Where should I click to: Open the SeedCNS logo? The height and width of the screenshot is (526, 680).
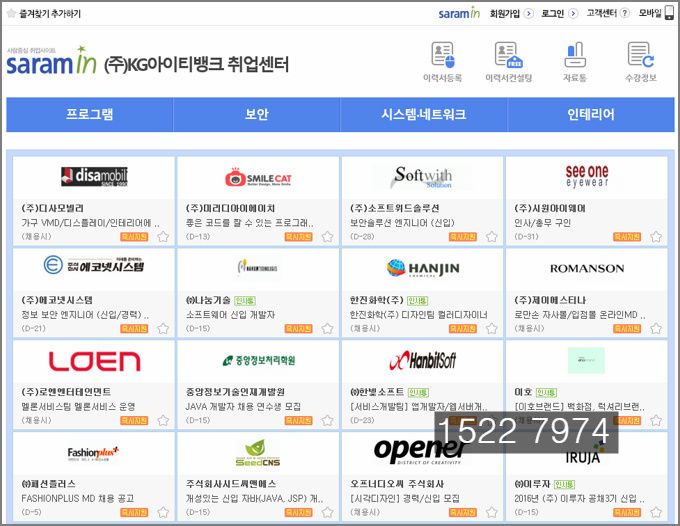(x=258, y=453)
